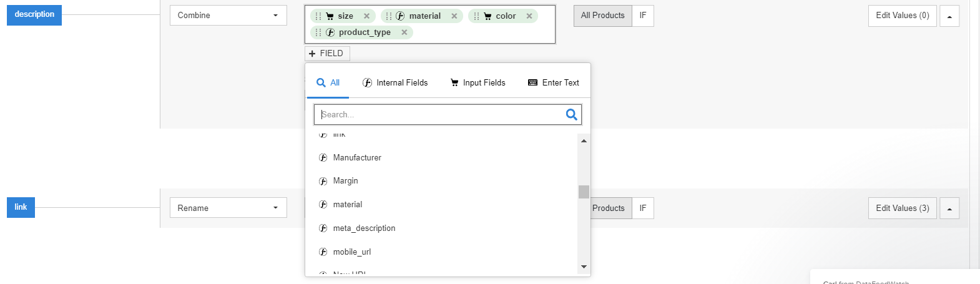Click the + FIELD button
980x284 pixels.
point(328,54)
